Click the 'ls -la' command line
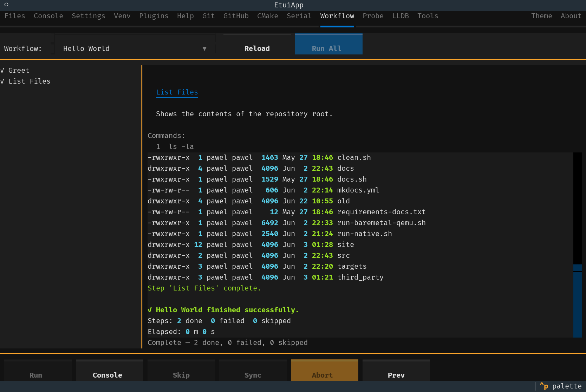Screen dimensions: 586x392 click(x=181, y=146)
